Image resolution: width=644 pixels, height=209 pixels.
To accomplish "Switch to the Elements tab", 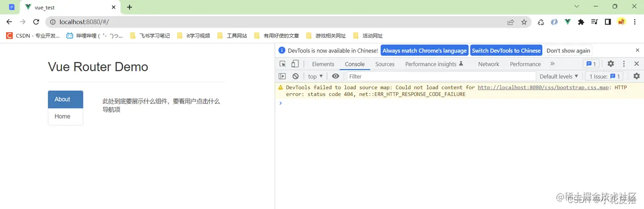I will (323, 64).
